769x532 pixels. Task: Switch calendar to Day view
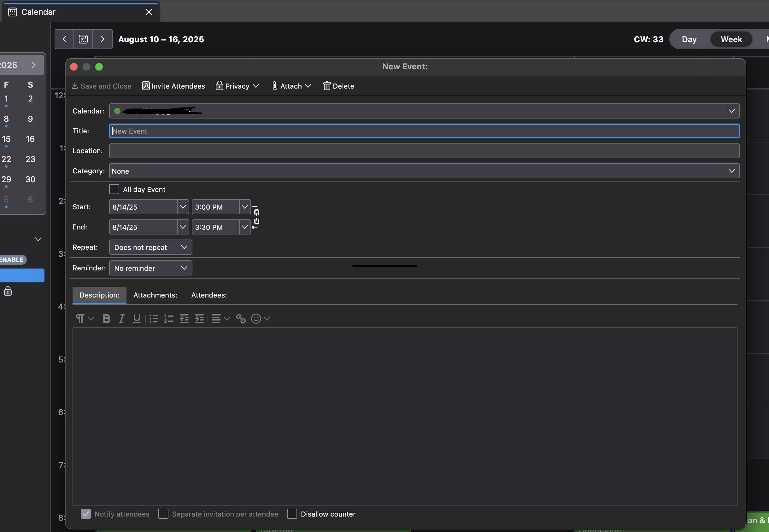(689, 39)
